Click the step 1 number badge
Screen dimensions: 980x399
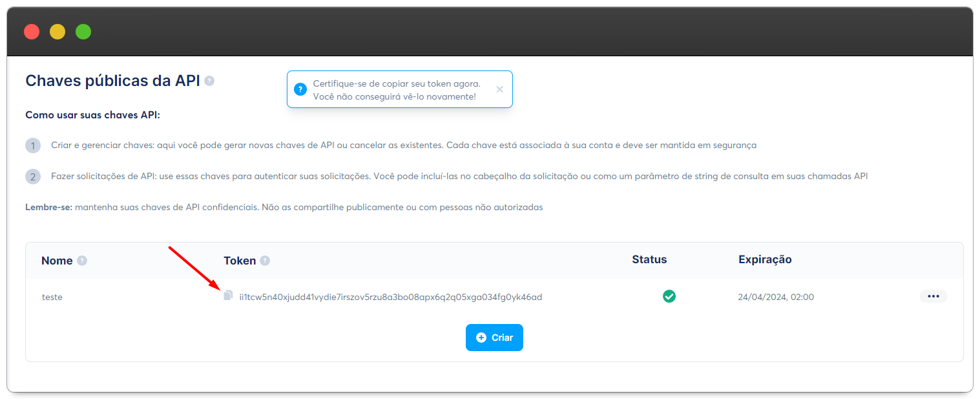pos(33,146)
